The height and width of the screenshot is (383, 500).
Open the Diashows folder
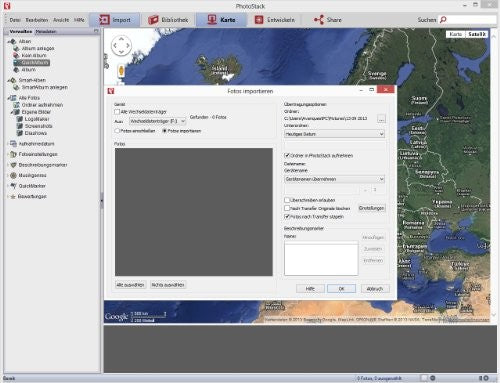pos(35,133)
